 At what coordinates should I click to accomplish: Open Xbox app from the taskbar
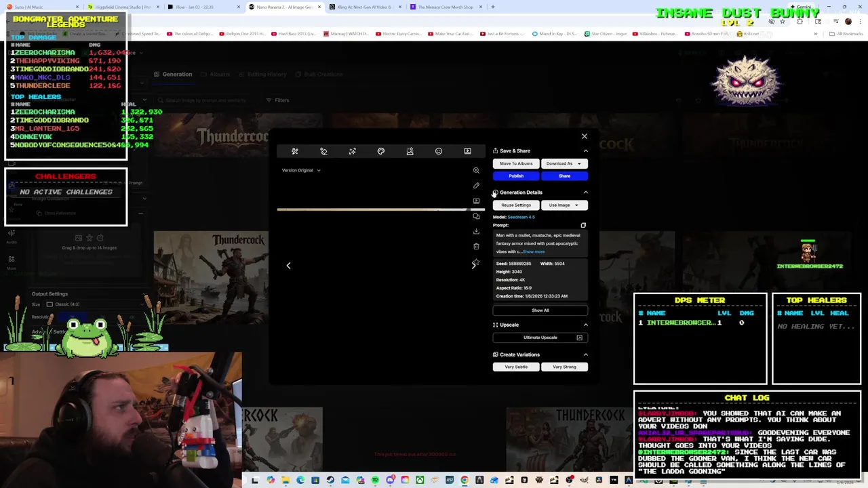(420, 481)
